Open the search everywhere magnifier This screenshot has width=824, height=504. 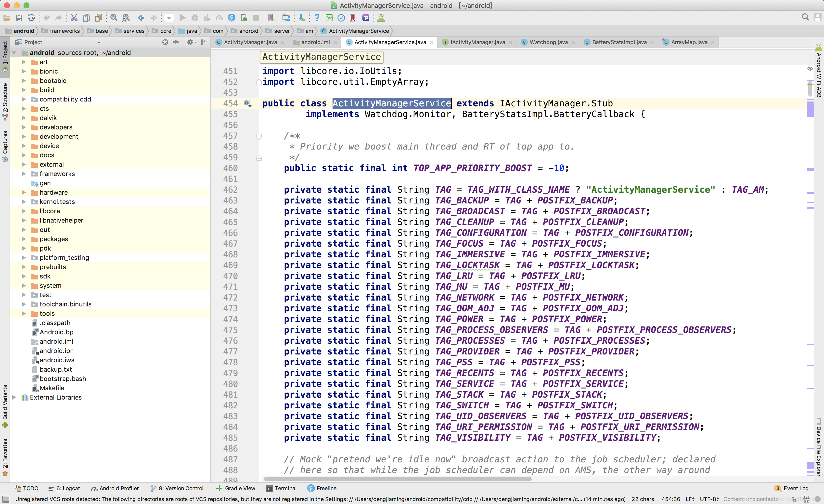pos(805,17)
